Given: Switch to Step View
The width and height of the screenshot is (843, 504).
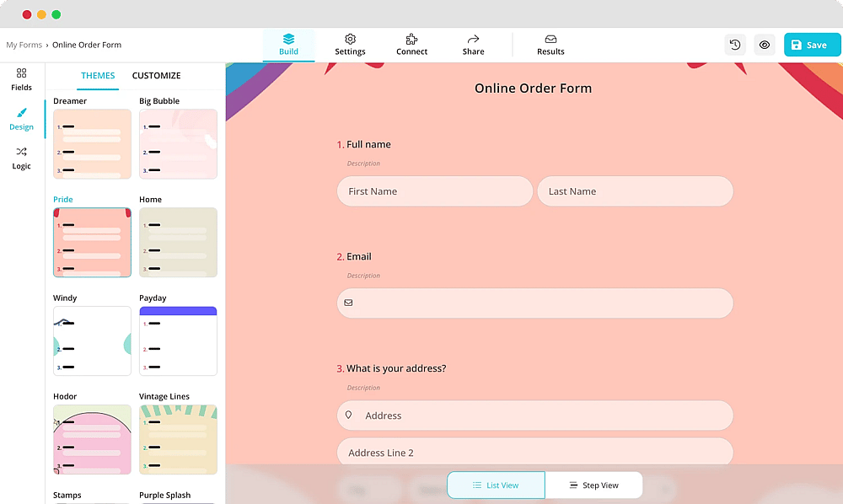Looking at the screenshot, I should tap(593, 485).
